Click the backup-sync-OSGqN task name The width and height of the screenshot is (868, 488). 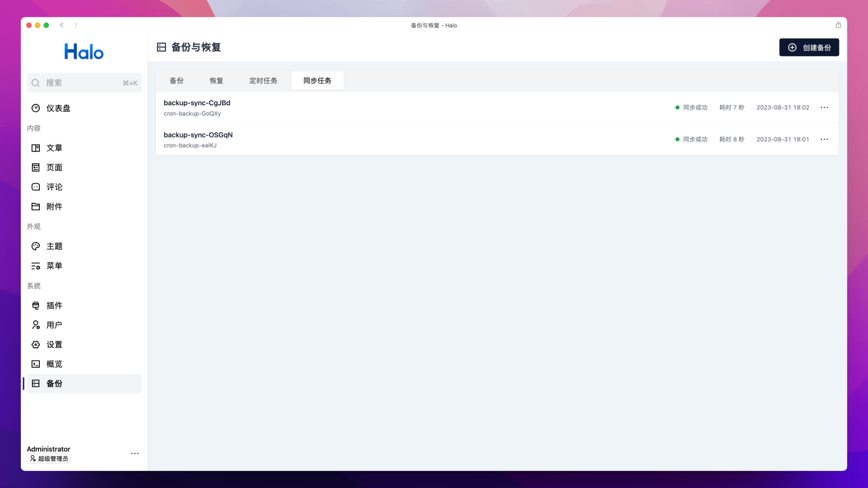click(x=198, y=135)
